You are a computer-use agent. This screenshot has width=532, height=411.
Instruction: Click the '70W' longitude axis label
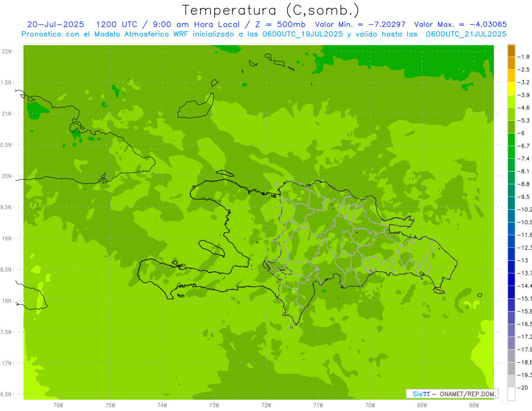(370, 405)
